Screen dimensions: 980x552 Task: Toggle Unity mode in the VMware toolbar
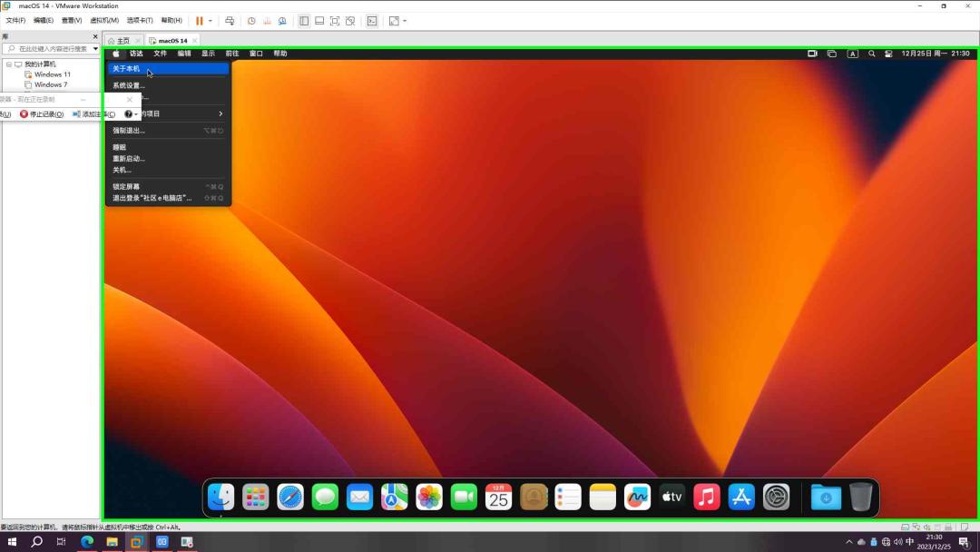[350, 21]
